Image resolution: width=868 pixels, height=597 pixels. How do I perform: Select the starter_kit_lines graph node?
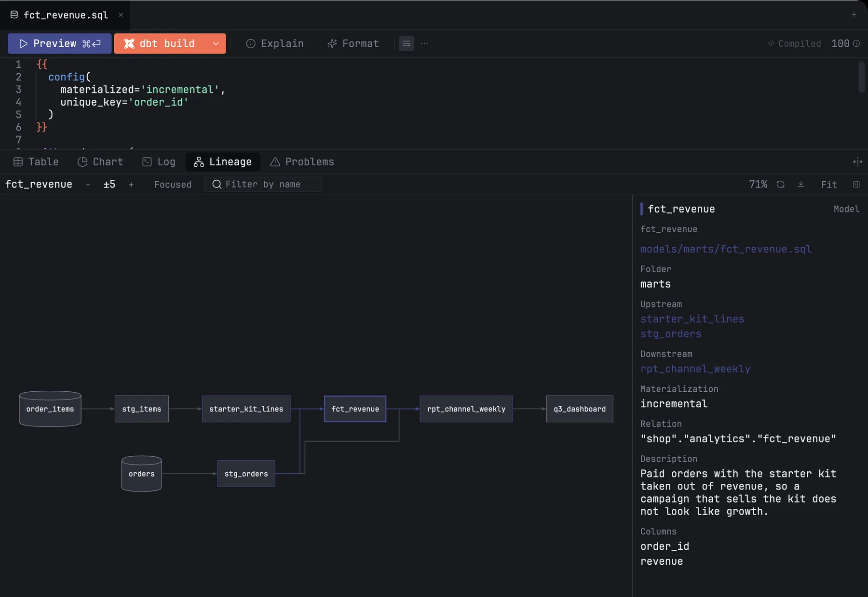coord(246,409)
